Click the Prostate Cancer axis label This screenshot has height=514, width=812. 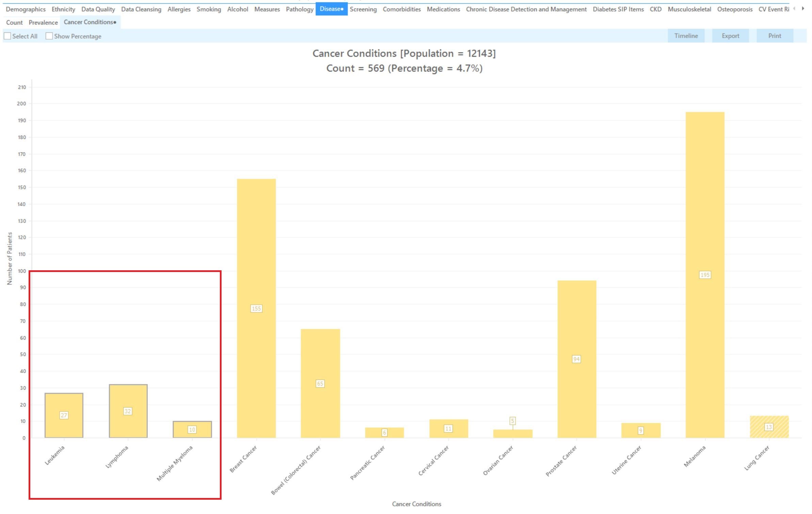pyautogui.click(x=561, y=461)
